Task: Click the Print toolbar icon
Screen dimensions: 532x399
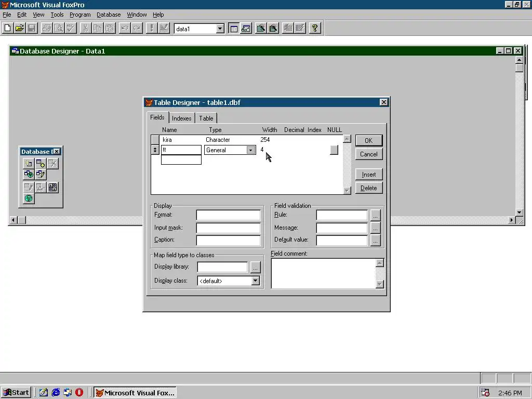Action: click(46, 28)
